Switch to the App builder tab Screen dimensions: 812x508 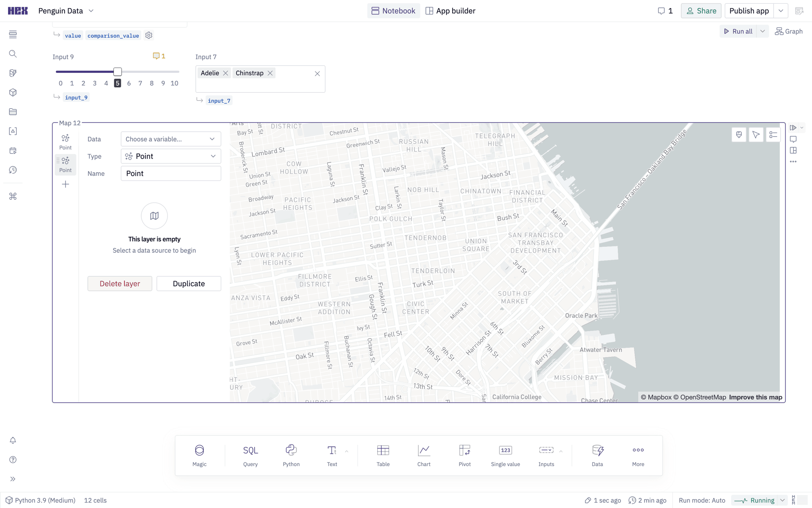(450, 11)
